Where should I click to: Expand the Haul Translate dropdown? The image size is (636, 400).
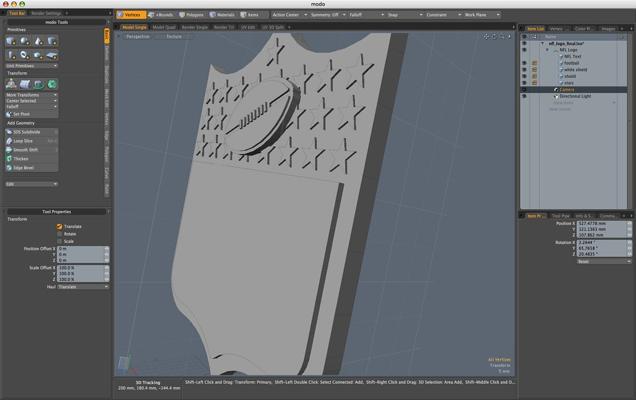pyautogui.click(x=82, y=287)
